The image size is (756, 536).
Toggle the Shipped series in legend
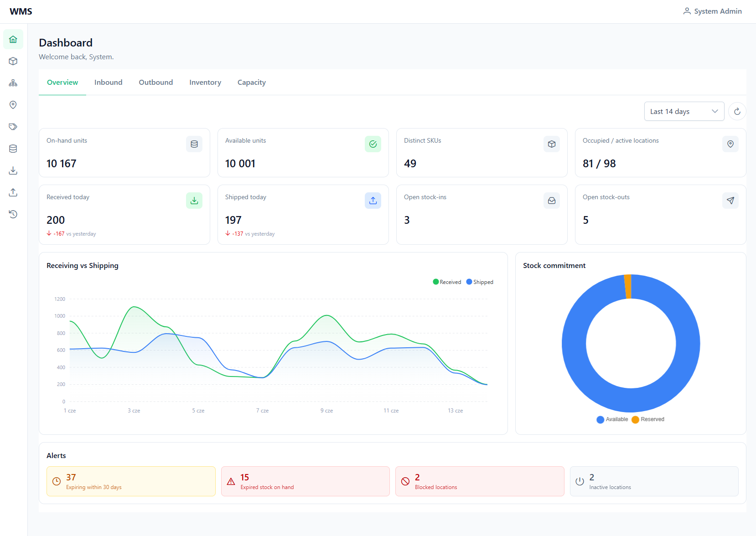(480, 282)
